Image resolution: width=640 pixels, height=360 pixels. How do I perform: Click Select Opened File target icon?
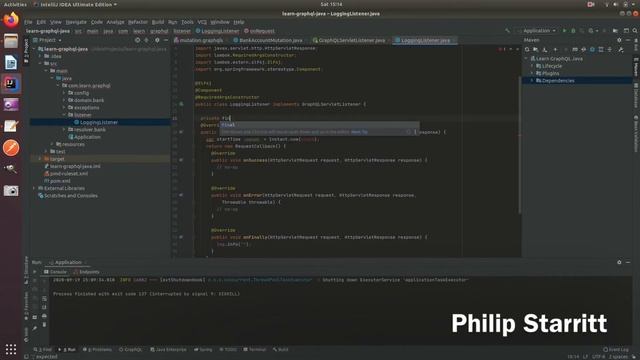pos(138,40)
